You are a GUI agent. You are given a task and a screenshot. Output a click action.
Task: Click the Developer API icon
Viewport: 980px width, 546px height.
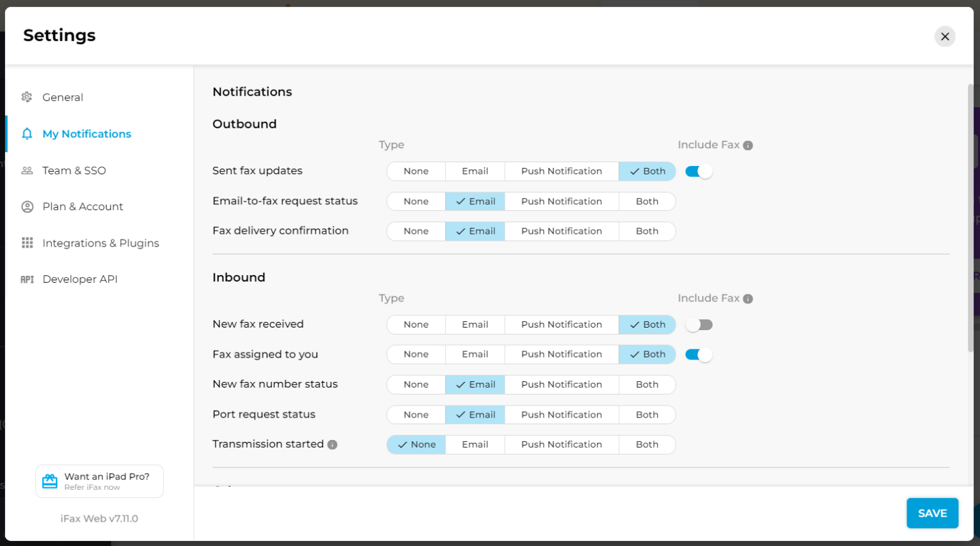coord(27,280)
